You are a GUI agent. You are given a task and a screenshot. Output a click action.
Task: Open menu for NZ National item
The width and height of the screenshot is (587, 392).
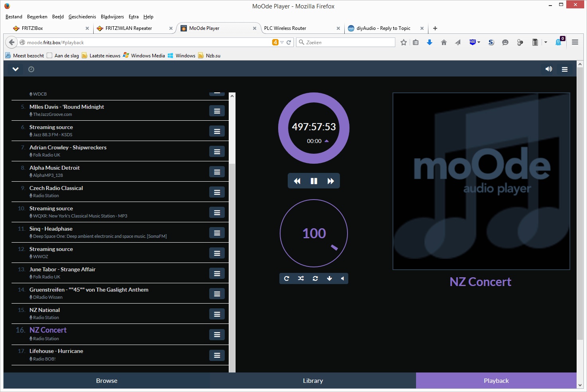click(x=217, y=314)
